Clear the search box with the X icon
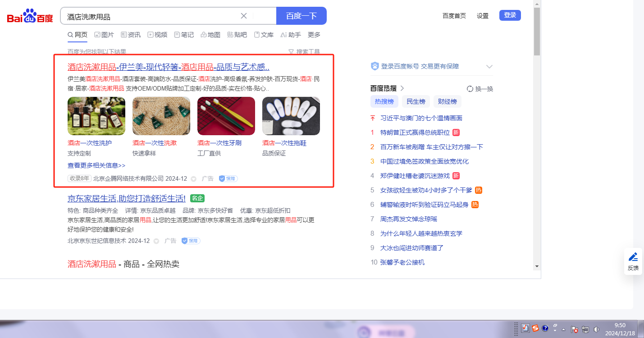The width and height of the screenshot is (644, 338). coord(244,16)
